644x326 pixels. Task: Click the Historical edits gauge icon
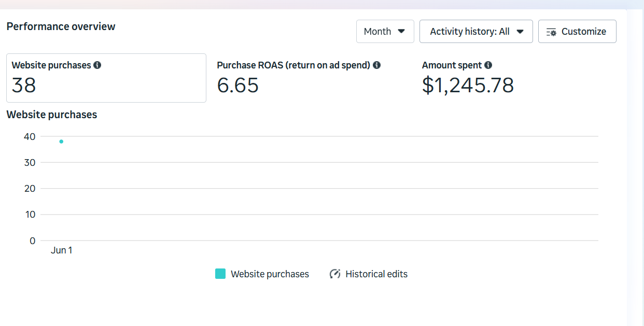pos(335,274)
